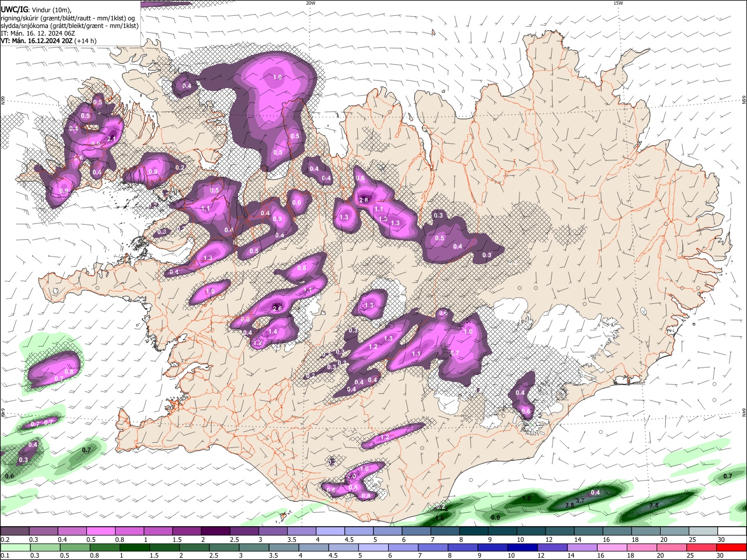Click the violet 12–14 swatch in the lower legend row
The height and width of the screenshot is (560, 747).
(551, 547)
